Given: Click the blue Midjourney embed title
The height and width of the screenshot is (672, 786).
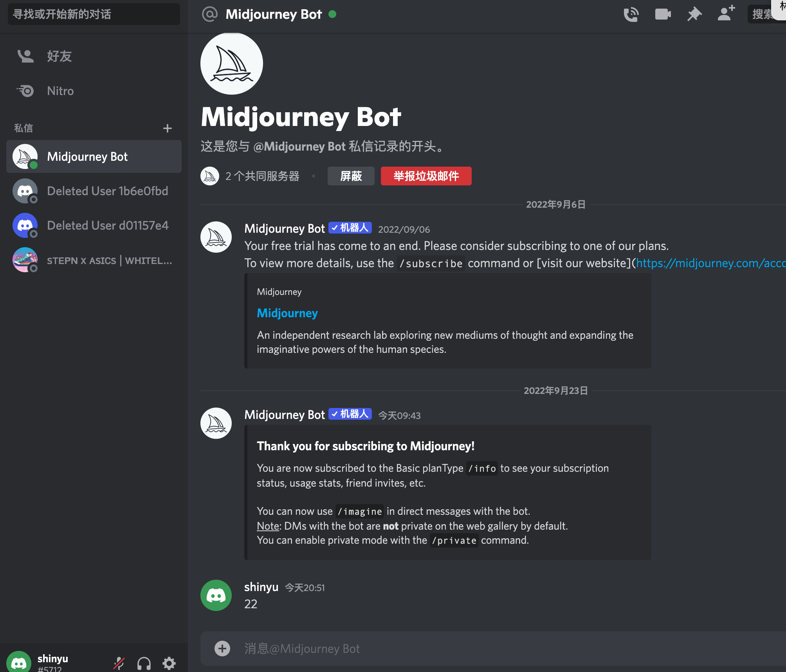Looking at the screenshot, I should pos(287,313).
